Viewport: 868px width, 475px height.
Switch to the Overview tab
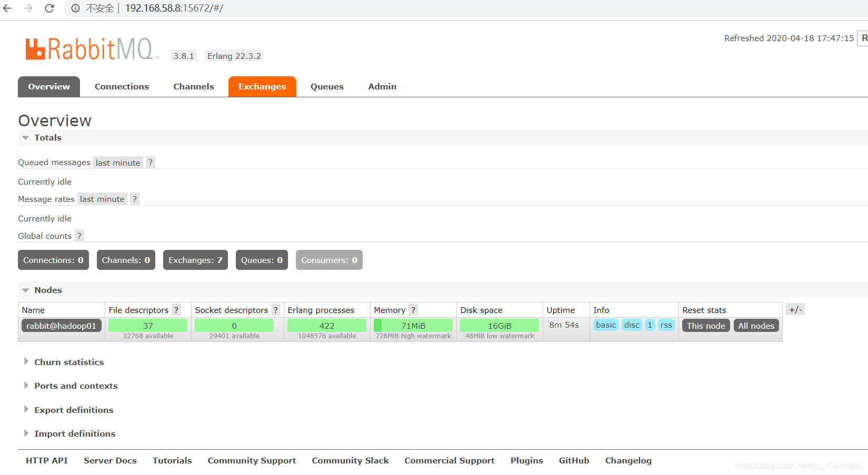pyautogui.click(x=49, y=87)
